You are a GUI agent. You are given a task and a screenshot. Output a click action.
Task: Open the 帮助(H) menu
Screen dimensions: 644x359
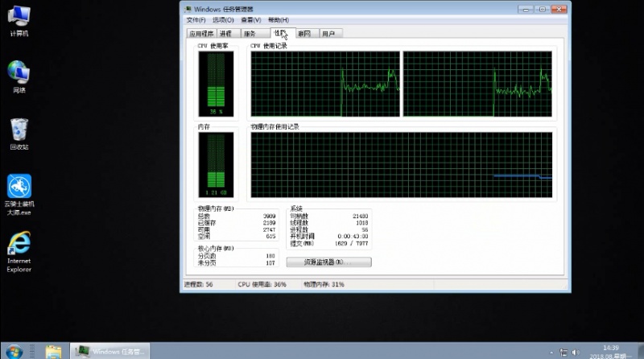click(279, 19)
